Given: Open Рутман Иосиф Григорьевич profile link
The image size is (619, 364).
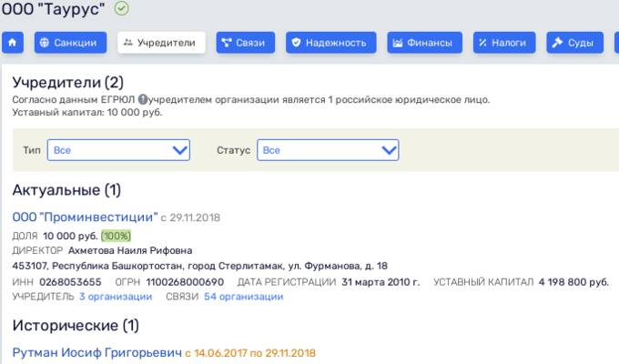Looking at the screenshot, I should pyautogui.click(x=96, y=351).
